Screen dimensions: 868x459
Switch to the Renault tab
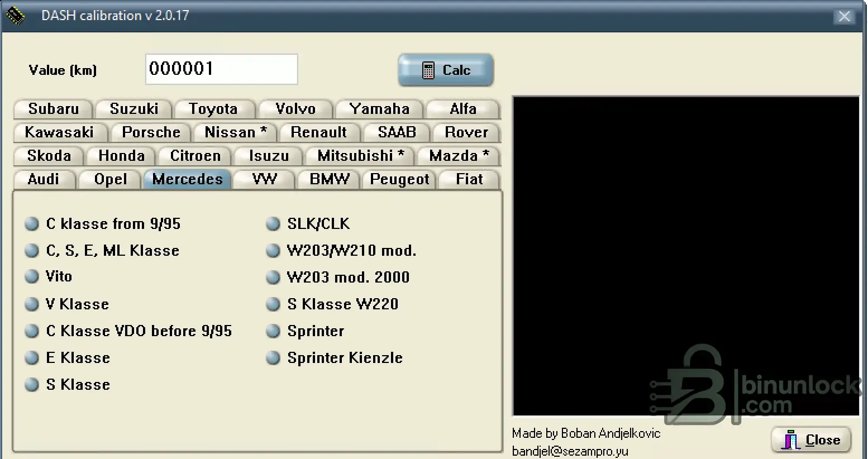pyautogui.click(x=319, y=132)
